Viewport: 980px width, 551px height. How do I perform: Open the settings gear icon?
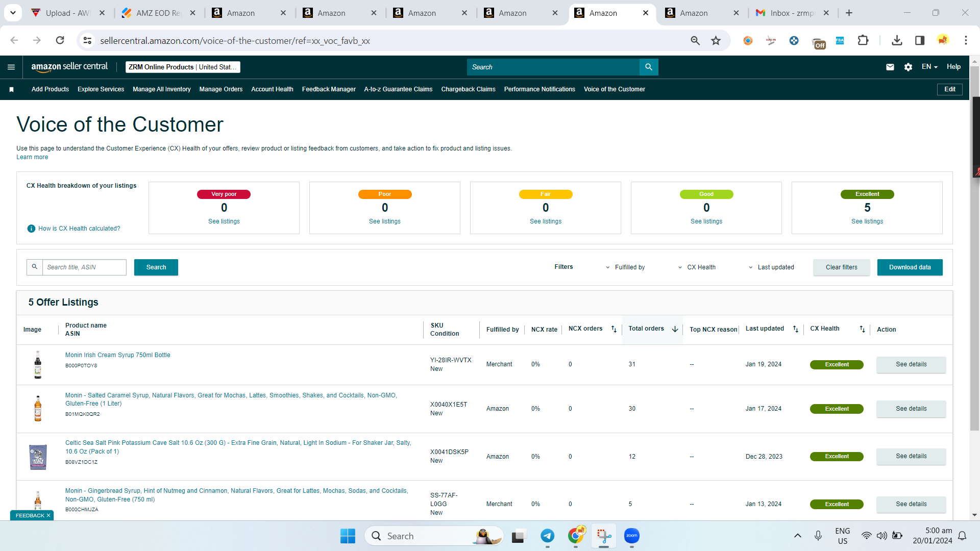(908, 67)
